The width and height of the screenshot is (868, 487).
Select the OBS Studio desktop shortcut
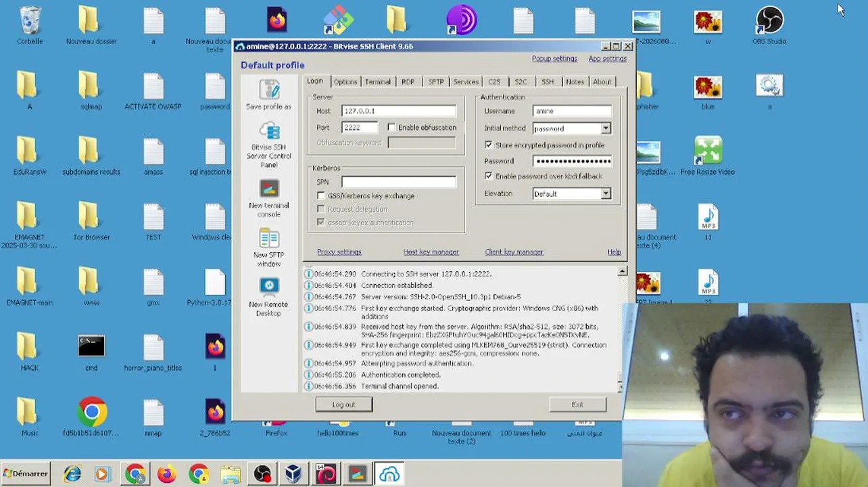[769, 26]
